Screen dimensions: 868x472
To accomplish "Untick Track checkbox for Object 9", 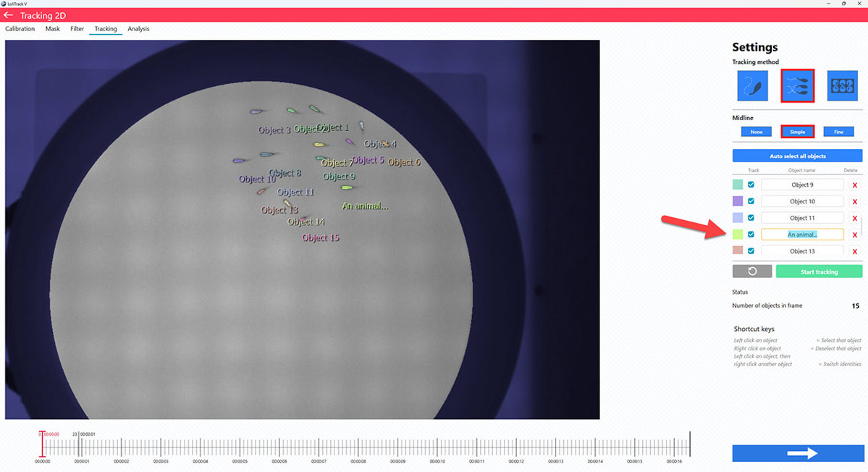I will 751,185.
